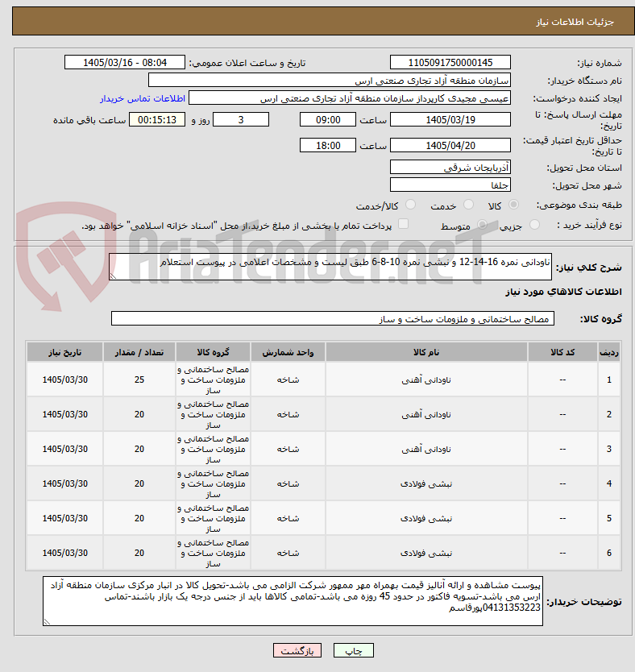The width and height of the screenshot is (635, 672).
Task: Click the چاپ print button
Action: click(x=354, y=650)
